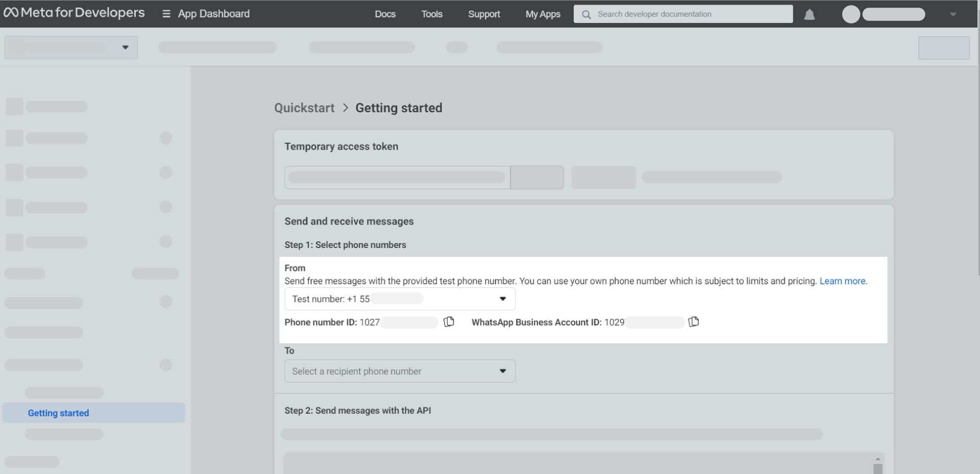This screenshot has width=980, height=474.
Task: Click the developer documentation search field
Action: tap(679, 14)
